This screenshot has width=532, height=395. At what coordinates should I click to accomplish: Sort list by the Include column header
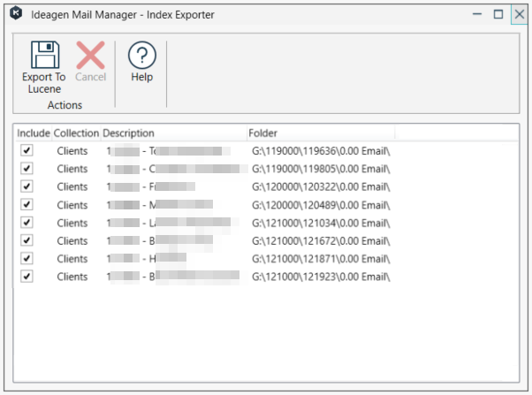pyautogui.click(x=34, y=133)
